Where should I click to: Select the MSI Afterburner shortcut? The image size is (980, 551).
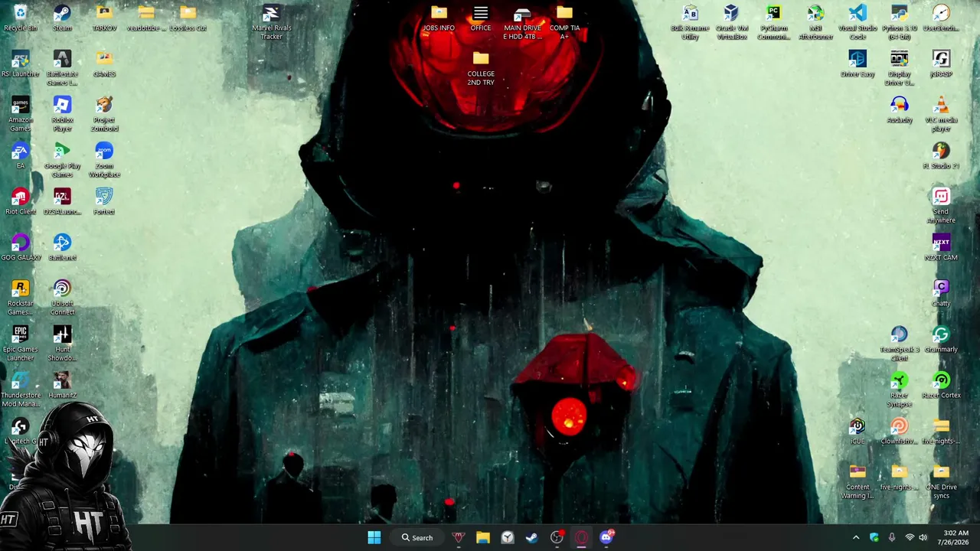tap(815, 22)
